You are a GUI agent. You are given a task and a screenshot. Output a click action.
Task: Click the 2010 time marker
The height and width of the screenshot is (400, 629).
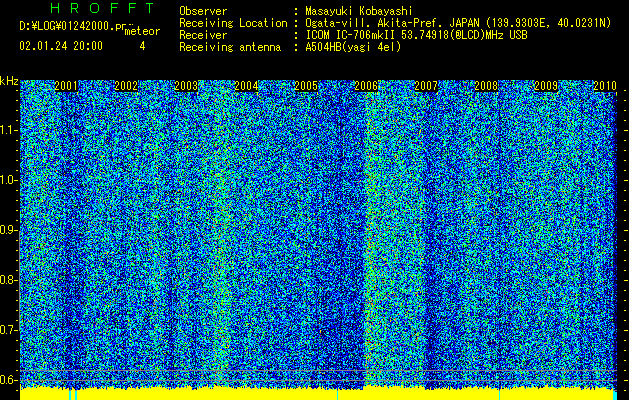pos(605,86)
